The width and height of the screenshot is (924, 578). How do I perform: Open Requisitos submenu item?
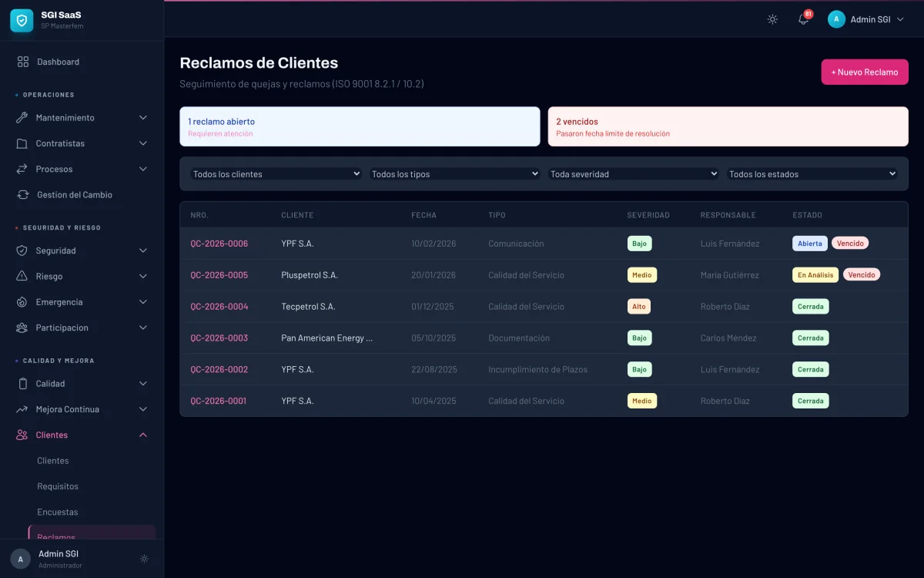pyautogui.click(x=58, y=486)
